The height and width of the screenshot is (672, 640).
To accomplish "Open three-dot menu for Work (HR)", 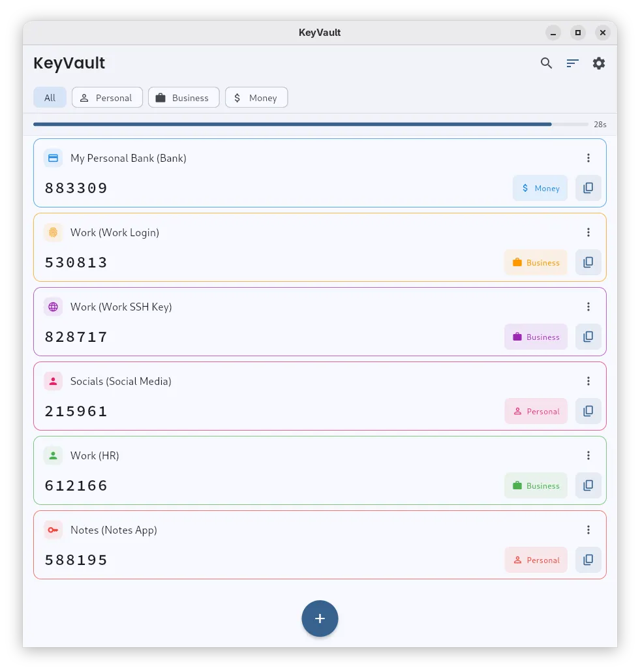I will (588, 455).
